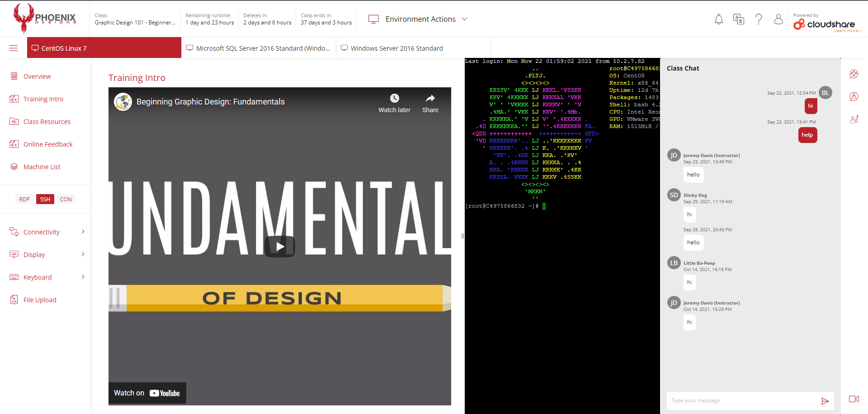Send the chat message with arrow icon
The height and width of the screenshot is (414, 868).
825,401
